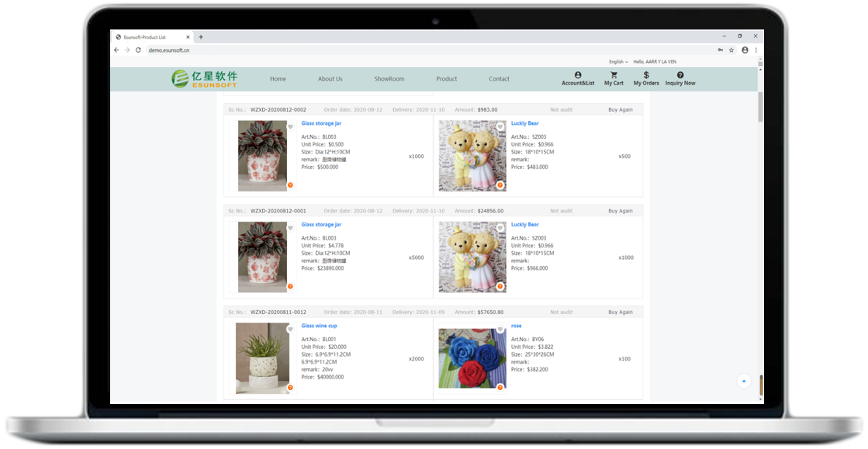Open Luckly Bear link in order 0812-0001
The width and height of the screenshot is (868, 449).
(x=525, y=225)
